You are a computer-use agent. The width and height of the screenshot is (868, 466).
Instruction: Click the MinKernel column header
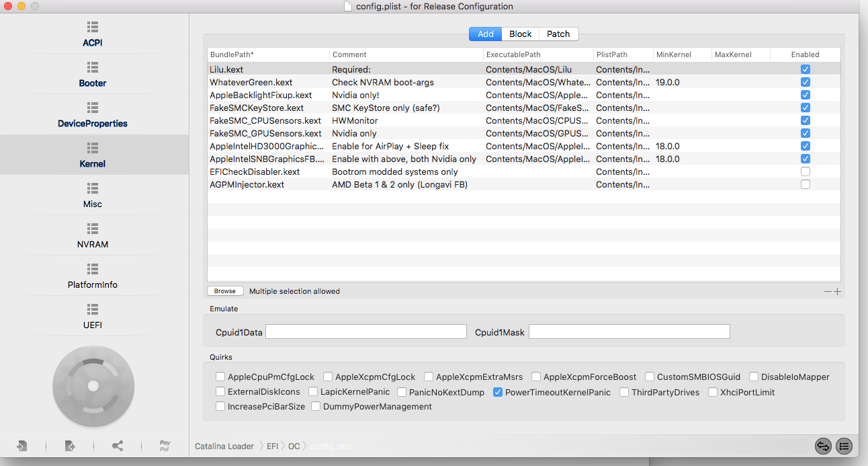(682, 54)
